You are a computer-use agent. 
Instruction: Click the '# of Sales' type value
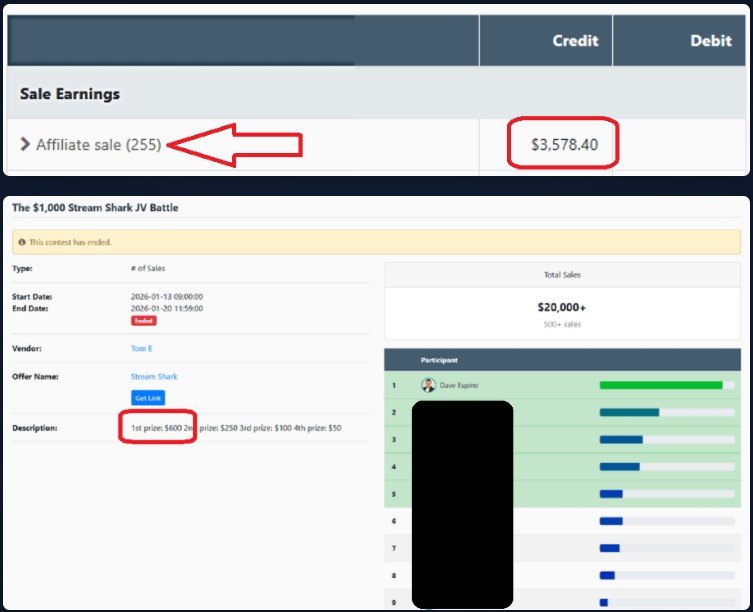147,268
